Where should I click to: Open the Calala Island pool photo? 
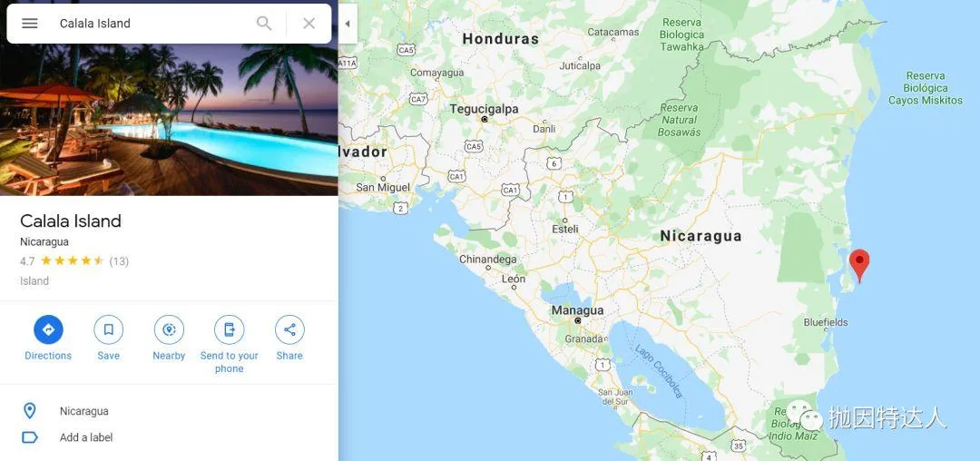click(169, 119)
